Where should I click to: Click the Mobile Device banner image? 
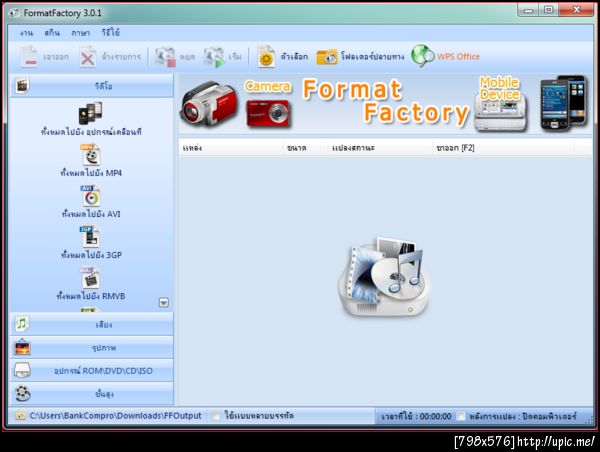point(500,104)
